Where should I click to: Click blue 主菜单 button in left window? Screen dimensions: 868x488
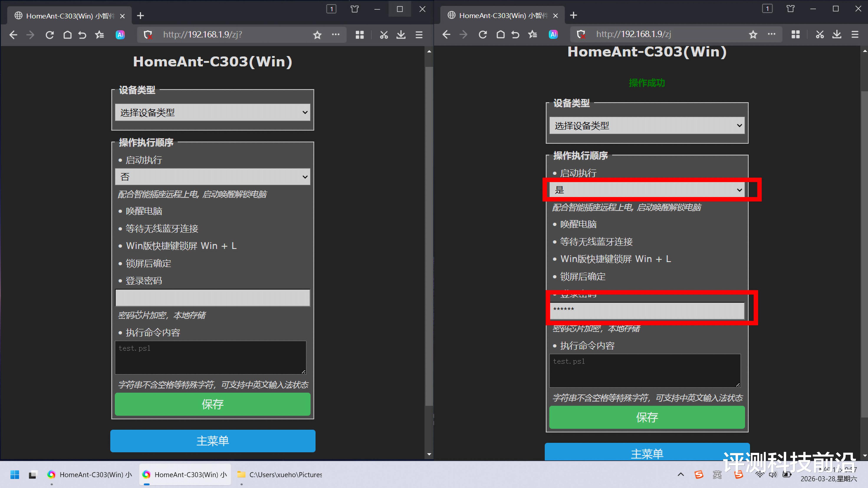click(x=212, y=441)
